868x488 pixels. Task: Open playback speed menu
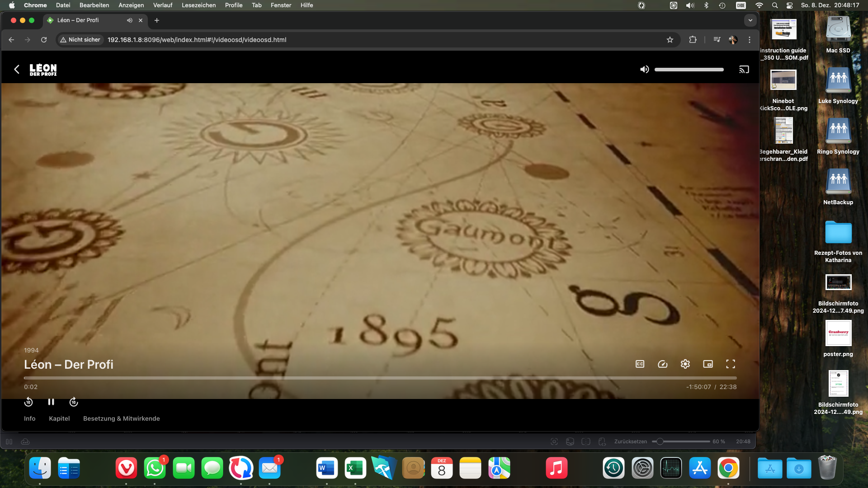tap(662, 364)
